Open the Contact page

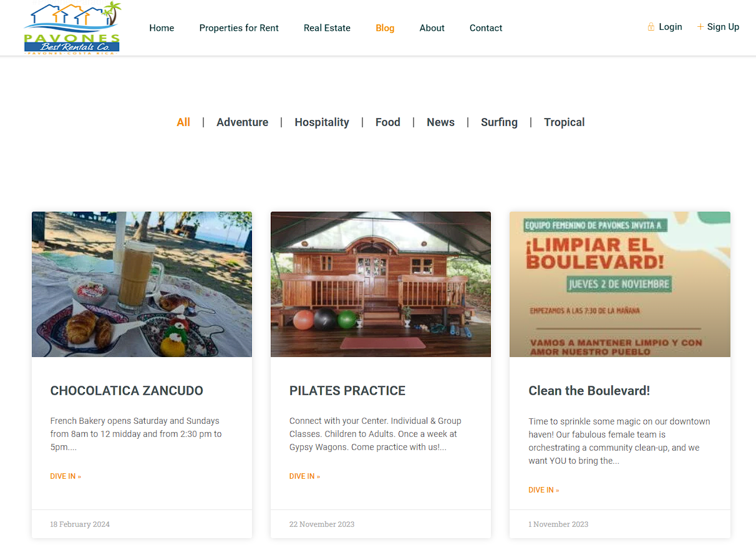[486, 28]
